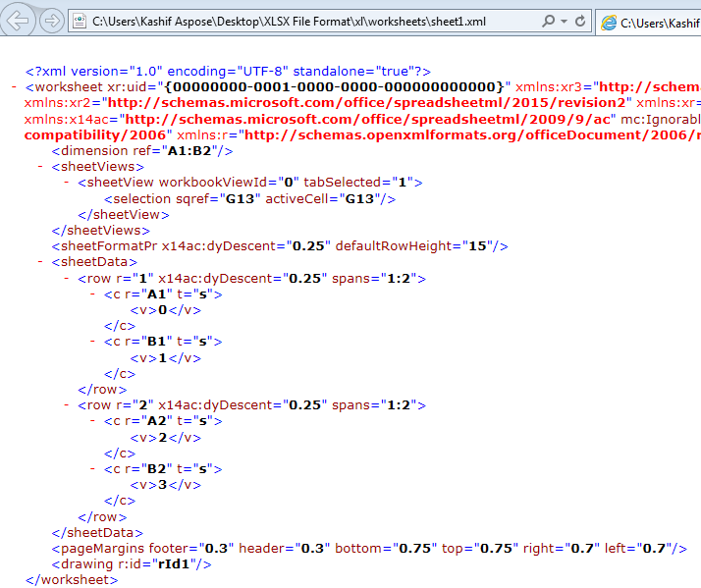
Task: Collapse the row r="1" node
Action: (x=67, y=279)
